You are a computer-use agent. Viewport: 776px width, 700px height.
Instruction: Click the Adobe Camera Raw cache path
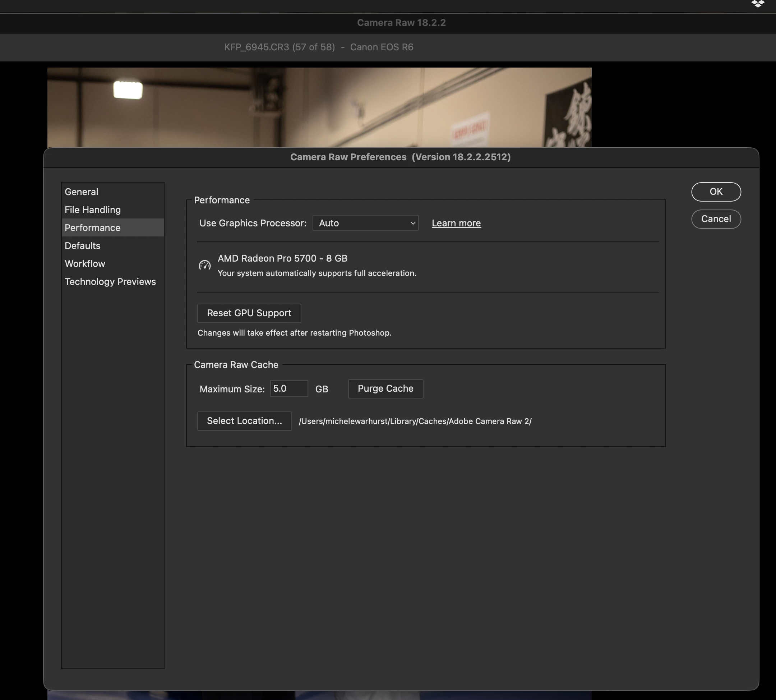coord(415,421)
